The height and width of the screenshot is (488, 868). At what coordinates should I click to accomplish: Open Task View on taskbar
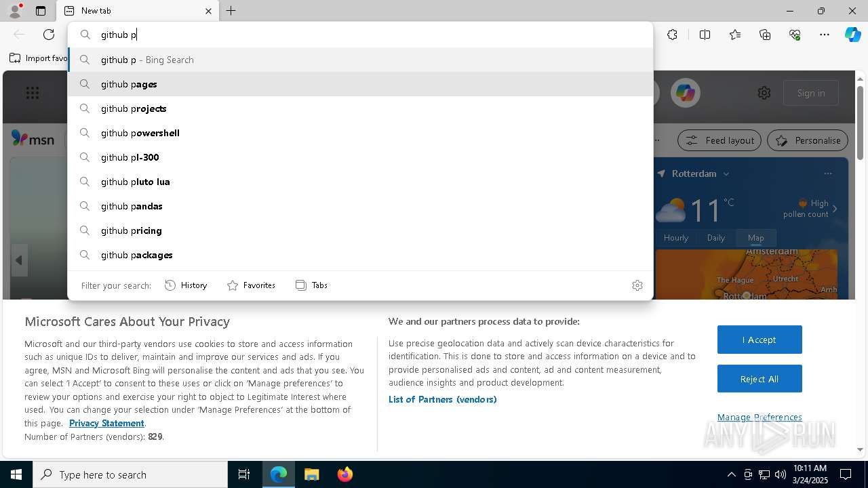click(x=244, y=474)
